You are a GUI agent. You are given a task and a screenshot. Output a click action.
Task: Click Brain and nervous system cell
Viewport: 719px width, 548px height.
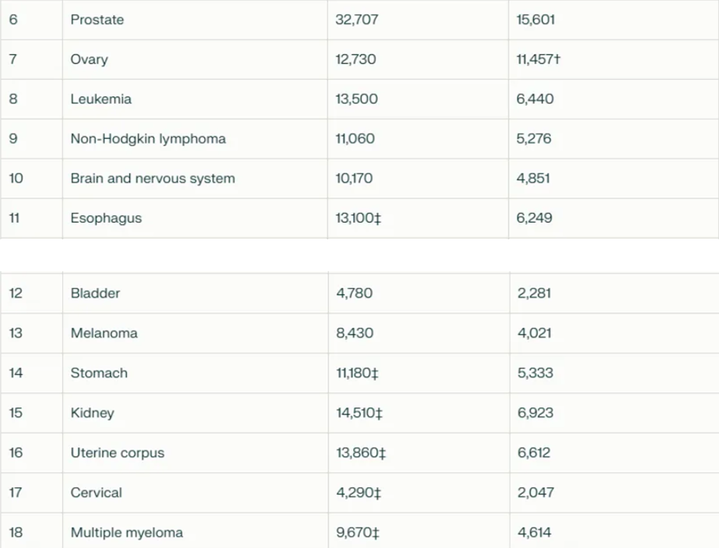[x=152, y=178]
